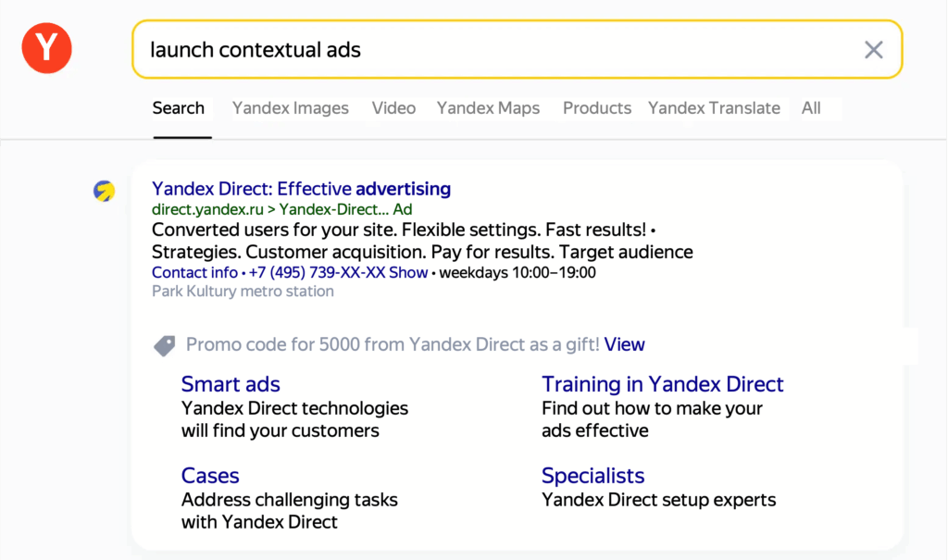Visit the Specialists sitelink
Image resolution: width=948 pixels, height=560 pixels.
[592, 476]
